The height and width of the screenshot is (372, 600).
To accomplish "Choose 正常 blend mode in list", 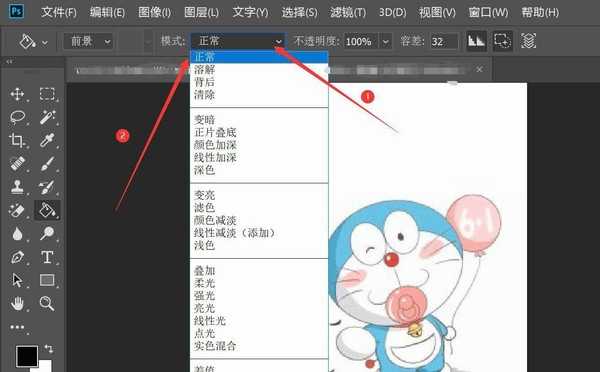I will click(259, 57).
